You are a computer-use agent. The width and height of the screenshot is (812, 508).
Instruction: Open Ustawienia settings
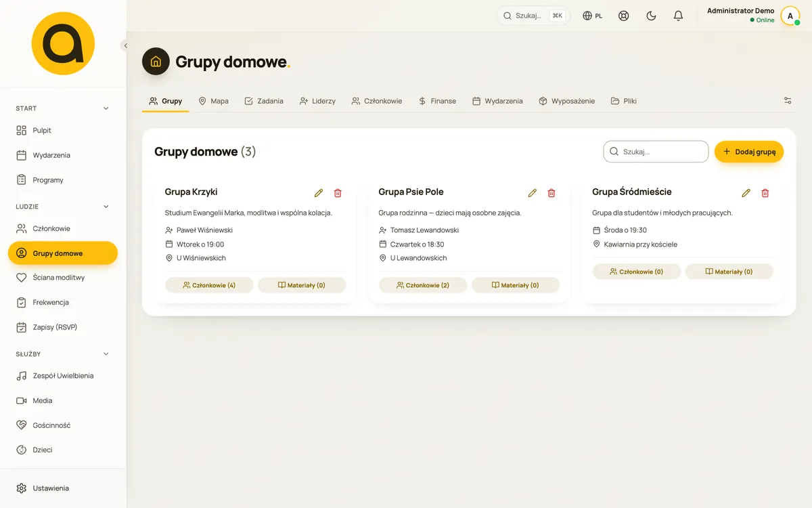click(x=63, y=488)
